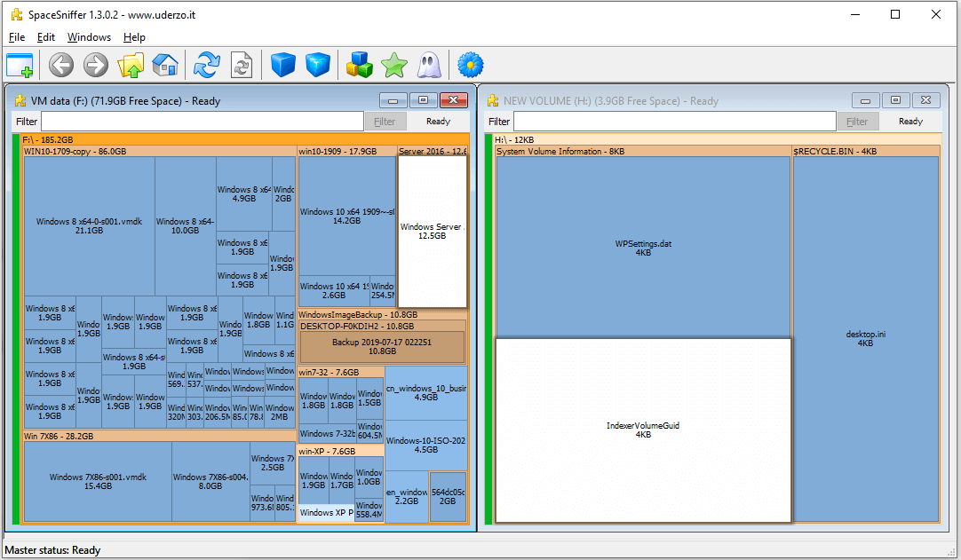Click the Filter button in the VM data window

coord(385,121)
